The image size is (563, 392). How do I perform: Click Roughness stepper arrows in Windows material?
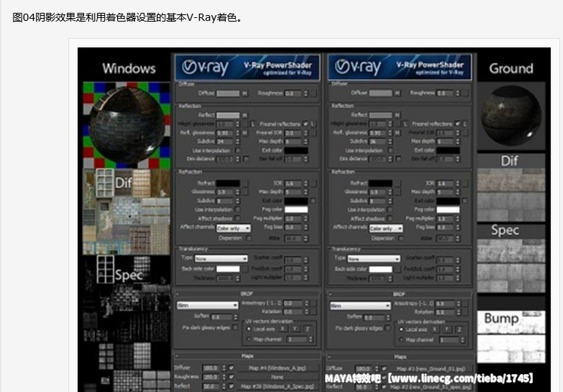point(306,93)
